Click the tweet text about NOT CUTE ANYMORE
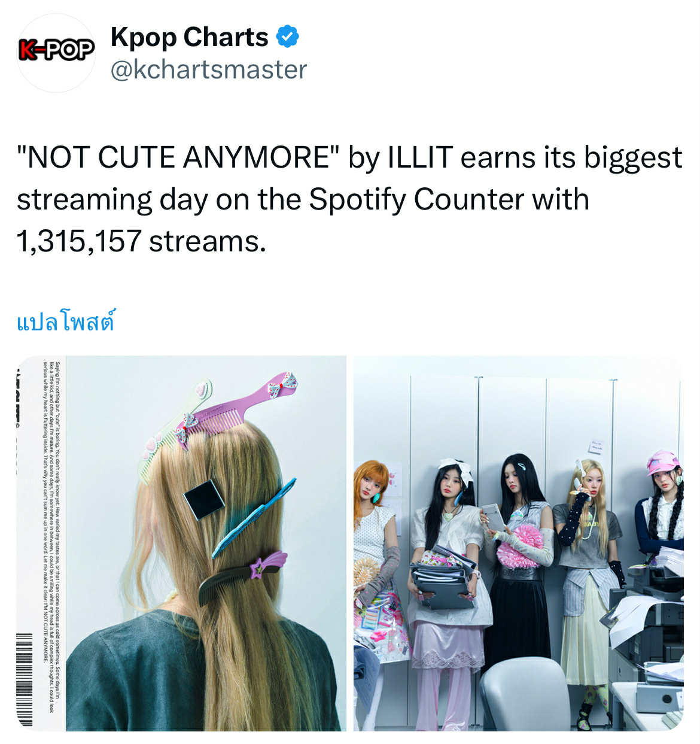 coord(349,199)
